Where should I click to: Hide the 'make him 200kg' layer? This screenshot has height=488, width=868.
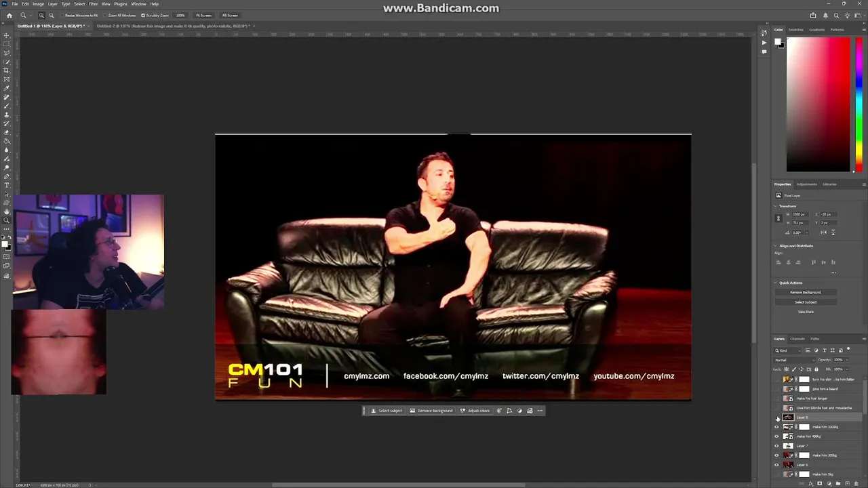777,455
